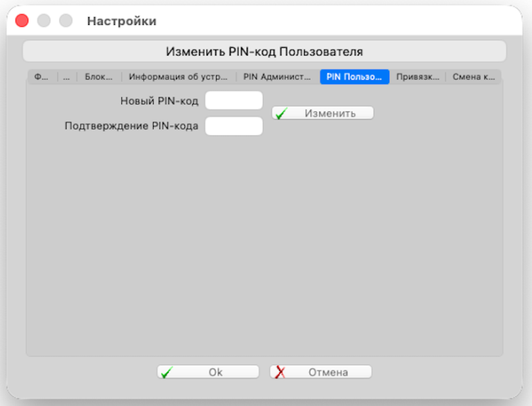Click the "Изменить PIN-код Пользователя" header
The height and width of the screenshot is (406, 532).
265,51
